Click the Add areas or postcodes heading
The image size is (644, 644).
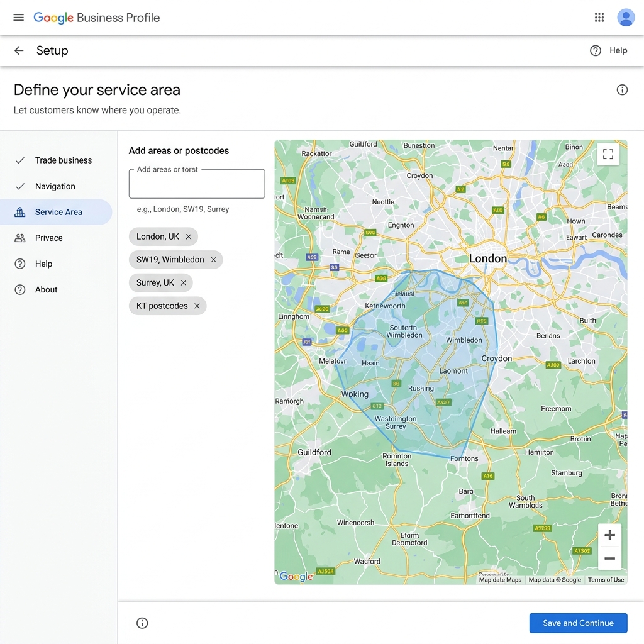click(x=179, y=151)
